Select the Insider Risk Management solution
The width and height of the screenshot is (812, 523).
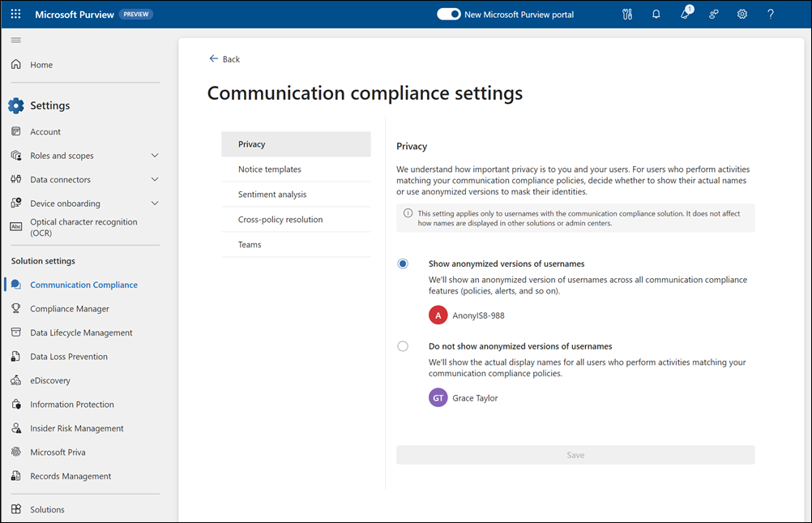77,427
